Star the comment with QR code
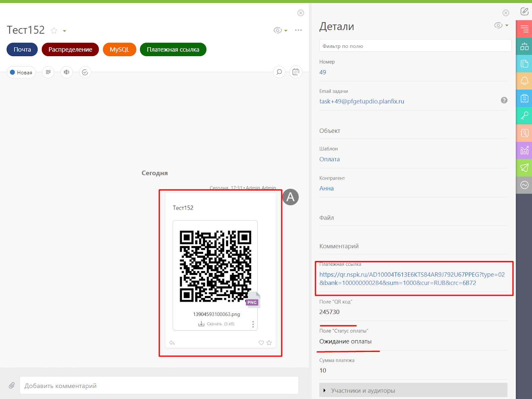532x399 pixels. [x=269, y=343]
